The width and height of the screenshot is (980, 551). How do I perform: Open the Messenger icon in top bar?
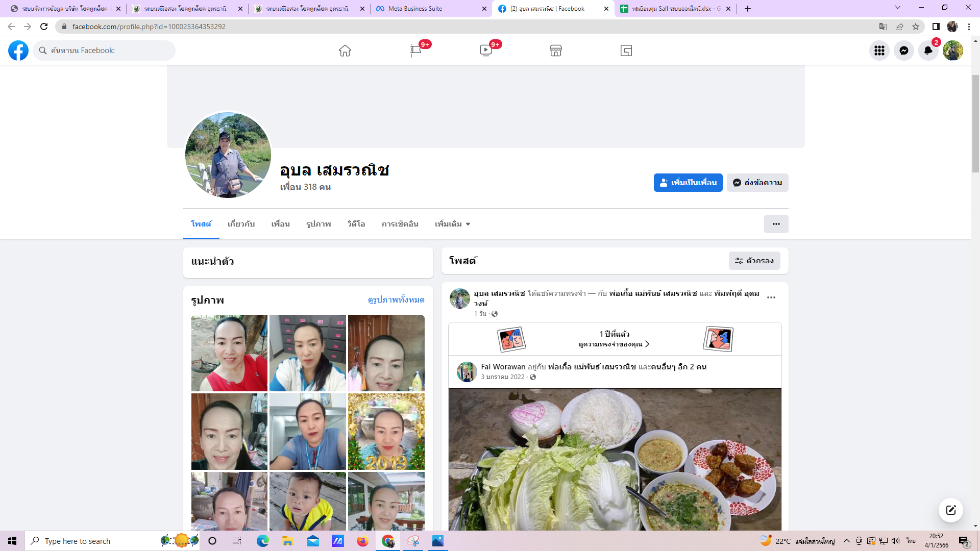tap(903, 51)
